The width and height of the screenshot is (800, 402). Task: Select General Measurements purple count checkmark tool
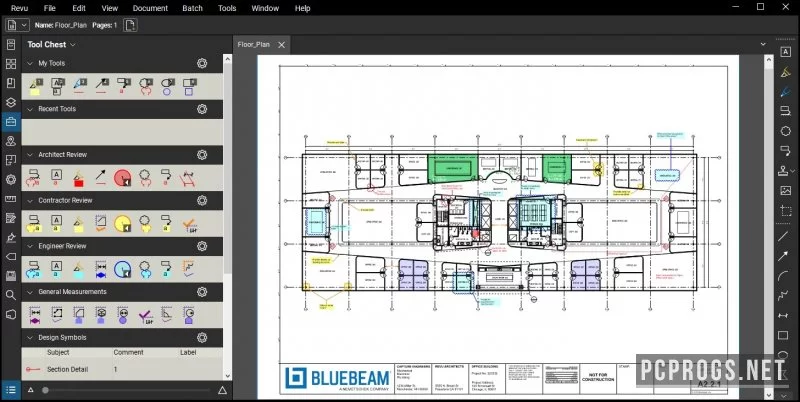145,316
